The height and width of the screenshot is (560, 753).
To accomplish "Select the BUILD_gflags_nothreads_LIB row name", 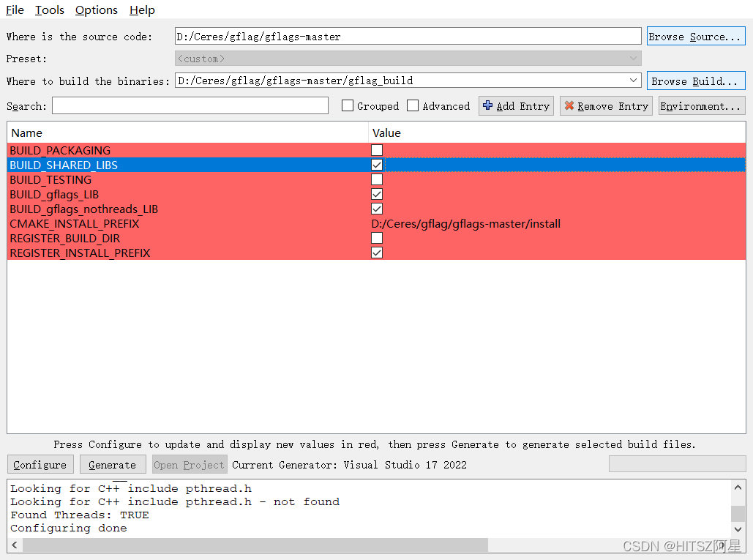I will (83, 209).
